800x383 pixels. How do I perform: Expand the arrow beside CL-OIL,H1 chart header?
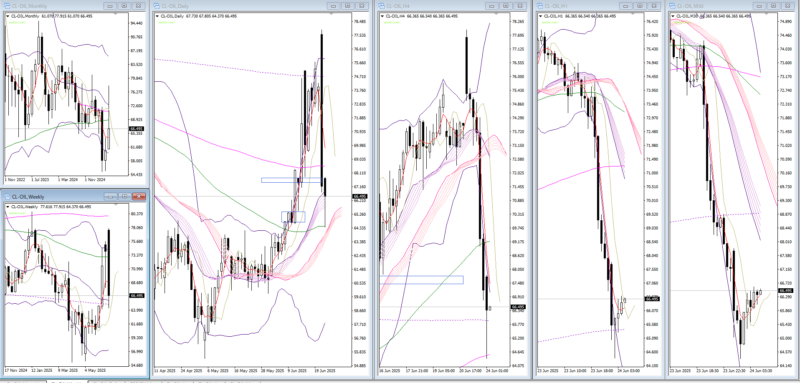[541, 16]
